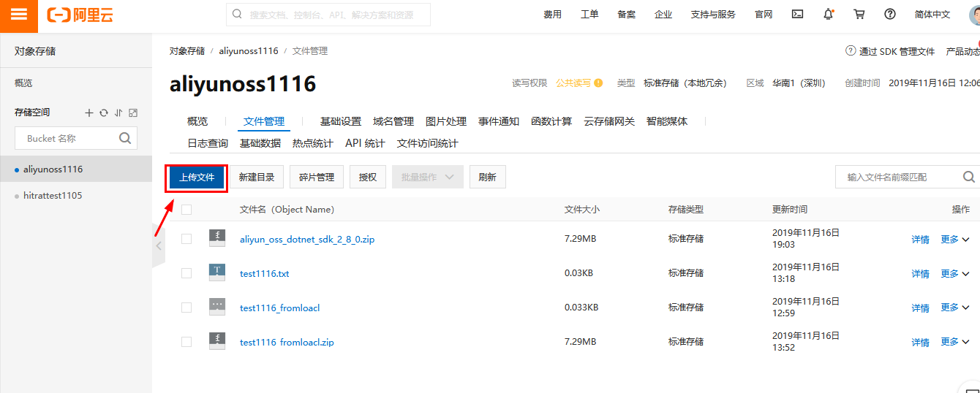Open the notifications bell
Screen dimensions: 980x393
pyautogui.click(x=828, y=14)
